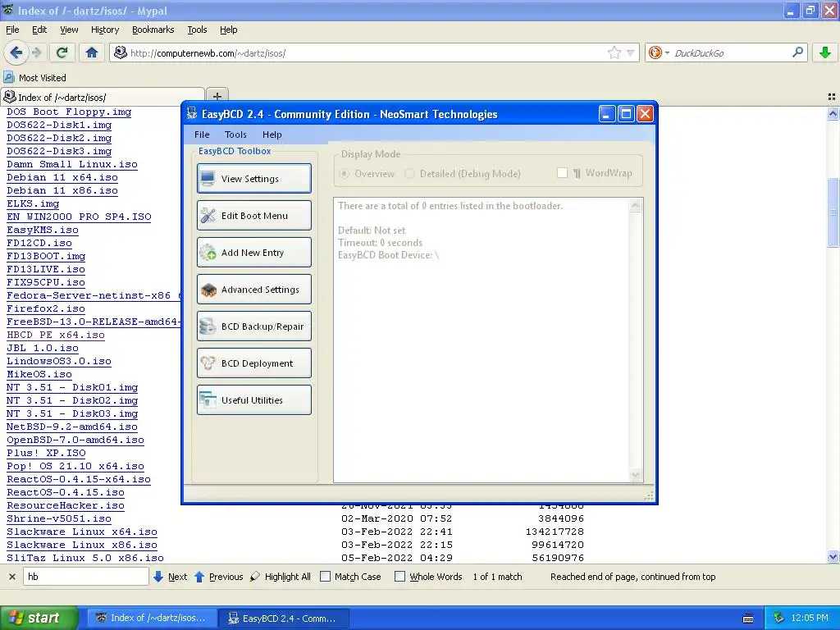
Task: Find Next match in find bar
Action: tap(171, 577)
